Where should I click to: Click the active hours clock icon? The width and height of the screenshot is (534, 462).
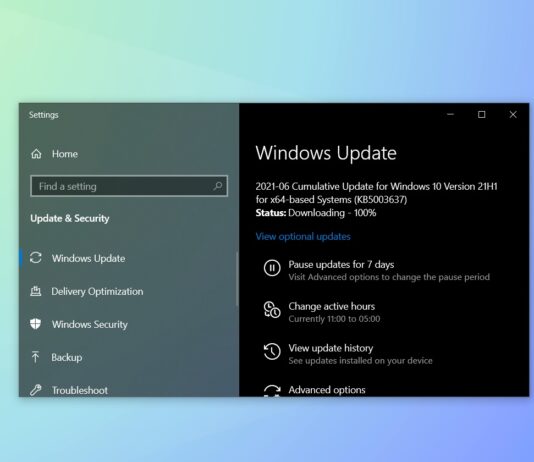(272, 309)
